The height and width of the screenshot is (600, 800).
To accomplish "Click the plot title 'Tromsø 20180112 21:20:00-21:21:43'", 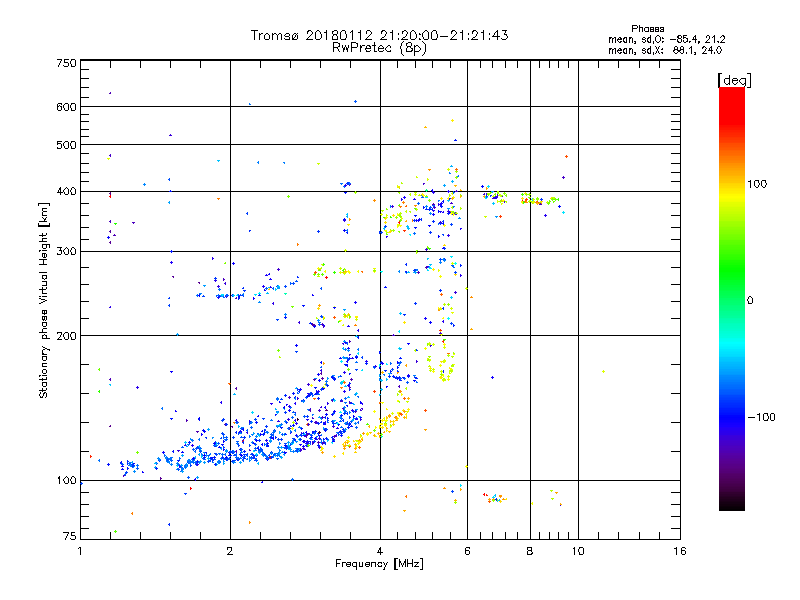I will point(379,35).
